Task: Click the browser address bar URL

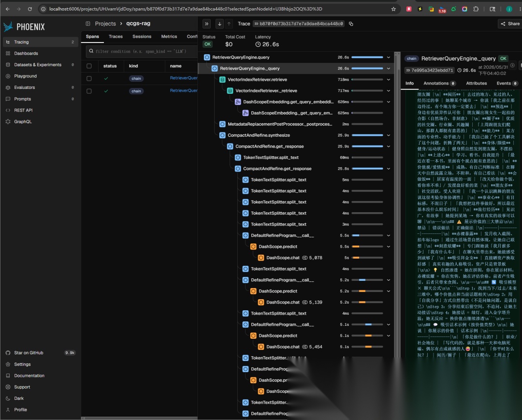Action: (186, 9)
